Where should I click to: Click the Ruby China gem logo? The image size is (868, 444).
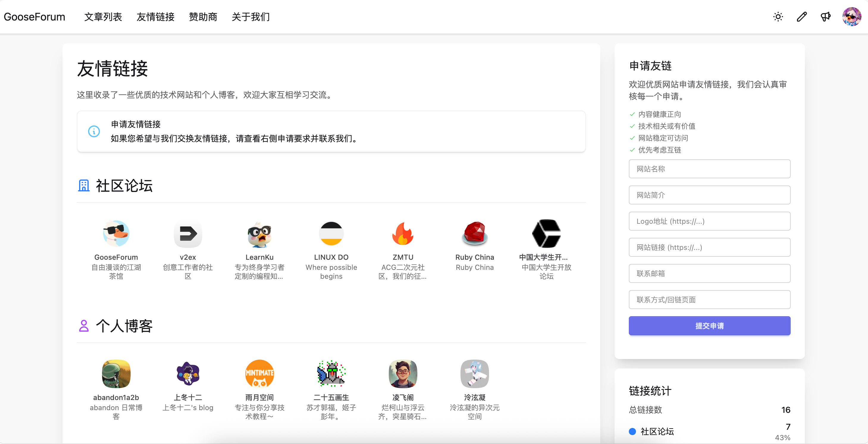[x=475, y=234]
